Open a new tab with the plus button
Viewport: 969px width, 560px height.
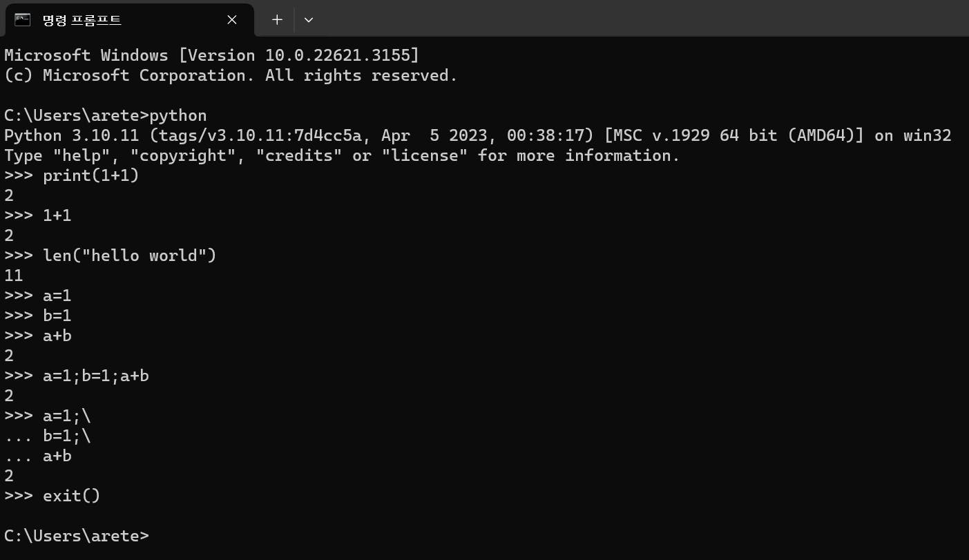[x=277, y=20]
